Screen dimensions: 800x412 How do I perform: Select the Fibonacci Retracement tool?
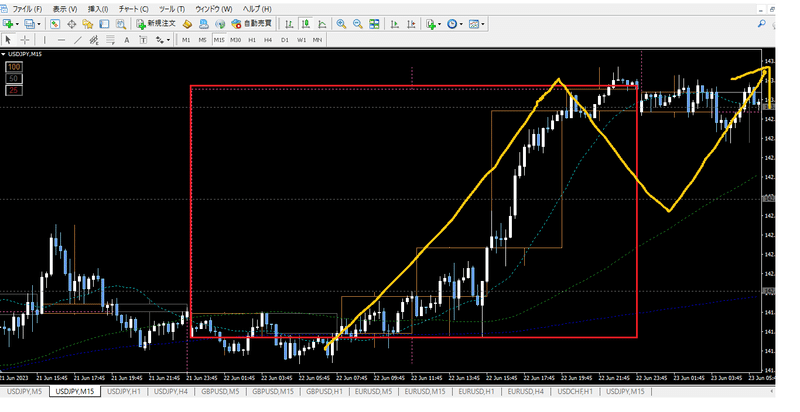click(x=110, y=40)
